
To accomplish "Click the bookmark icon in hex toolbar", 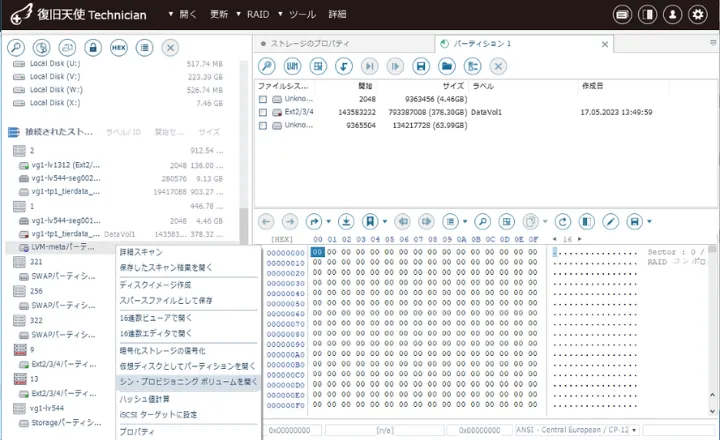I will (x=370, y=222).
